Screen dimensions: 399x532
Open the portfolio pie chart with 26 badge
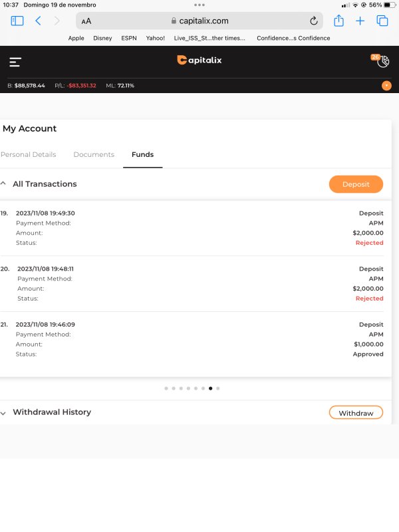click(x=380, y=61)
